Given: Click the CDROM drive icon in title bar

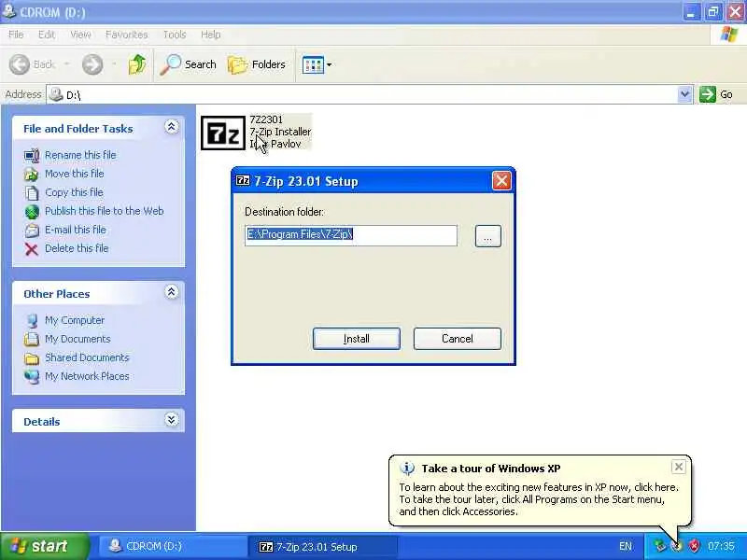Looking at the screenshot, I should tap(8, 11).
